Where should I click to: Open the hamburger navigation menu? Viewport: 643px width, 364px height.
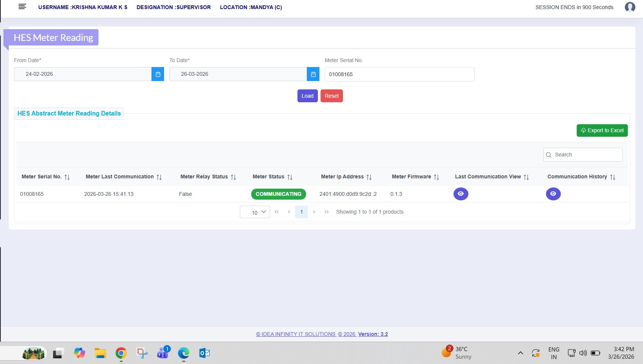pyautogui.click(x=22, y=6)
